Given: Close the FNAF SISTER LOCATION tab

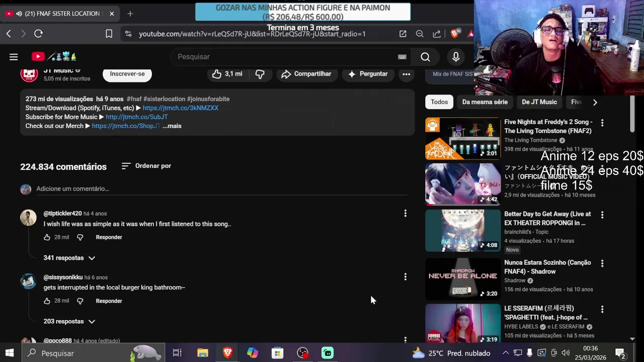Looking at the screenshot, I should pos(112,14).
